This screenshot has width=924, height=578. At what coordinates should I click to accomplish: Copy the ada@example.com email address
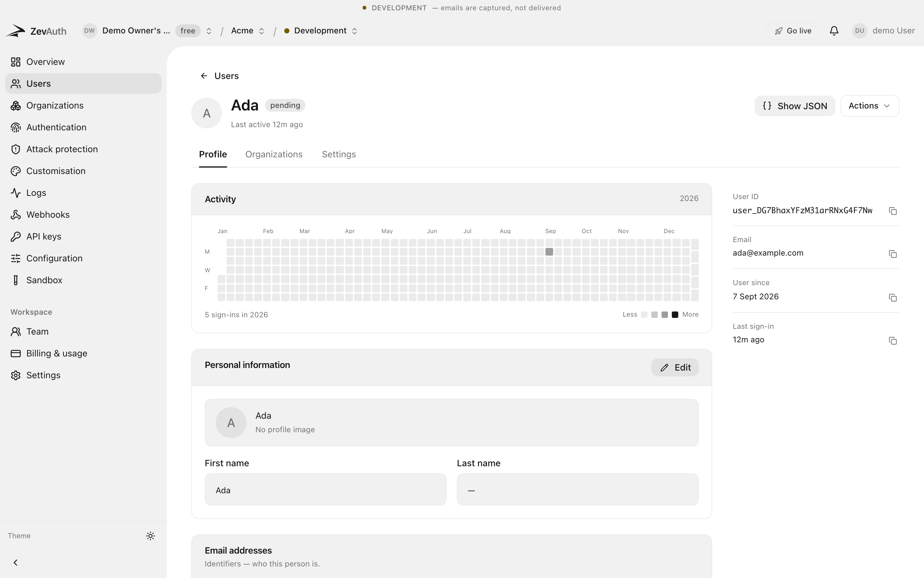tap(893, 254)
